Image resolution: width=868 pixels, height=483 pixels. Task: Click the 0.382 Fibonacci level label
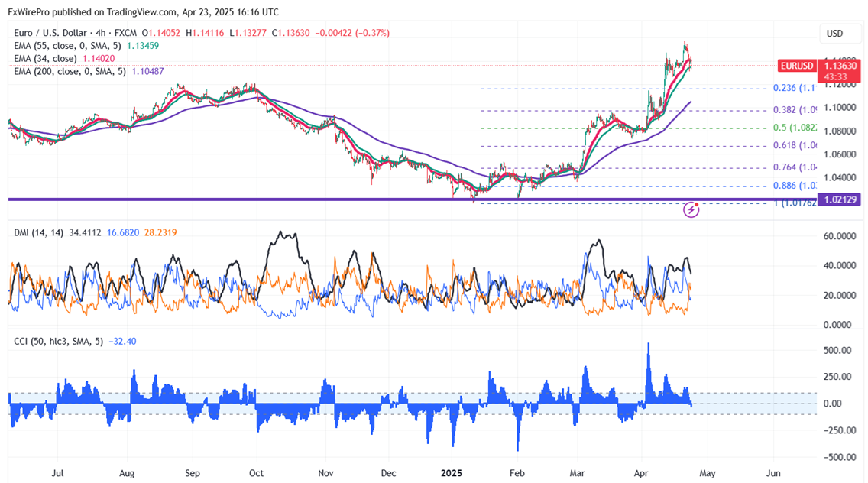[x=795, y=110]
